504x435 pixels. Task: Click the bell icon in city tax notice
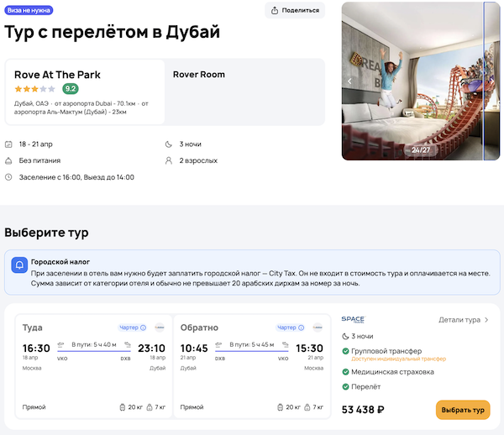point(18,265)
